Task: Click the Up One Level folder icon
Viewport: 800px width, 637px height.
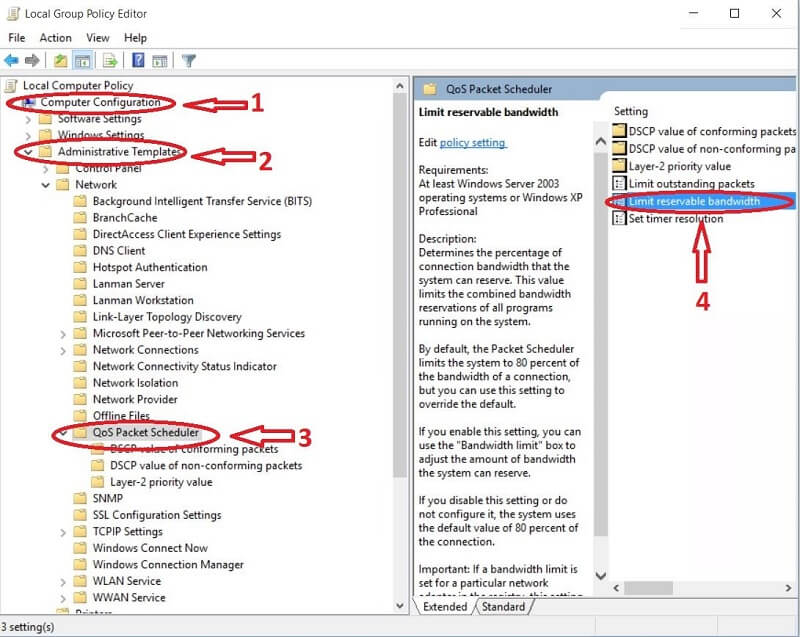Action: (61, 61)
